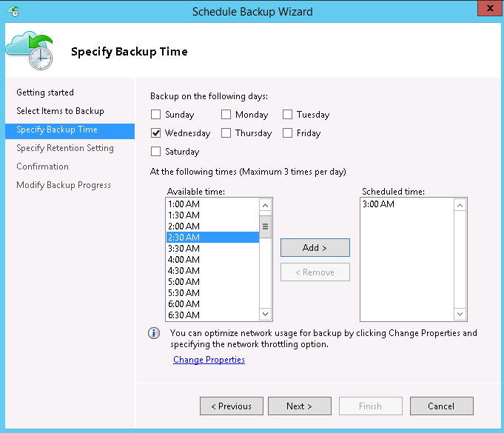Click the Finish button
504x433 pixels.
coord(371,406)
